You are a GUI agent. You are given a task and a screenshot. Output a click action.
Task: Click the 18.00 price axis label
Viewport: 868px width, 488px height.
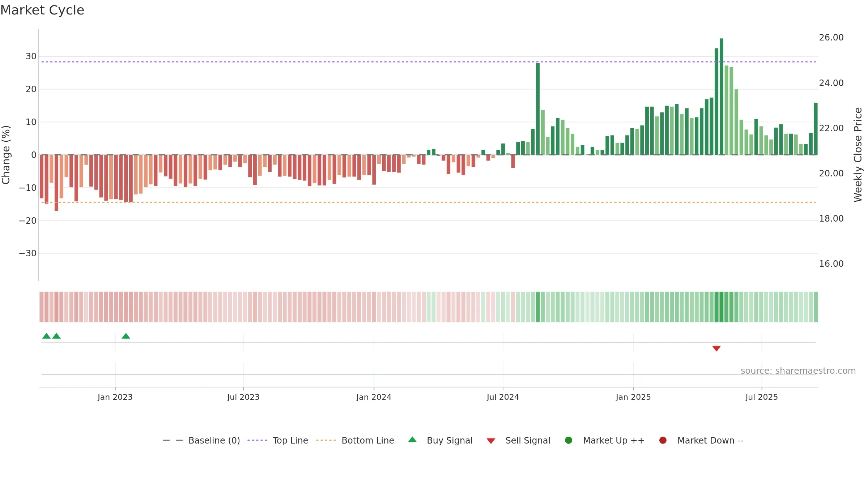[831, 219]
